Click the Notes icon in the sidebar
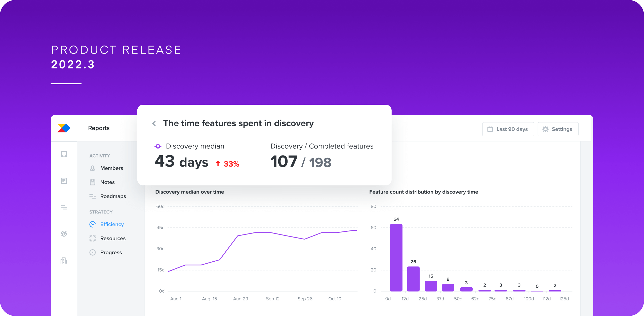The image size is (644, 316). point(92,182)
